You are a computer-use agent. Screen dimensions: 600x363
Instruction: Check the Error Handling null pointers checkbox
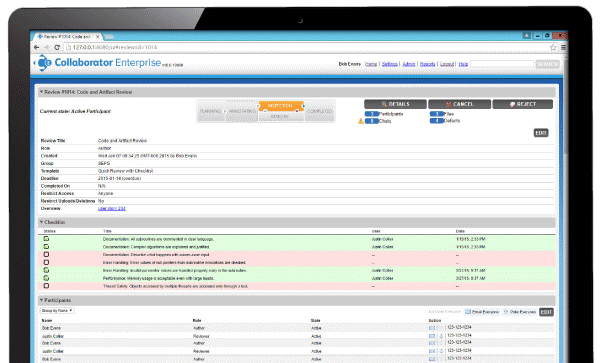[x=46, y=262]
